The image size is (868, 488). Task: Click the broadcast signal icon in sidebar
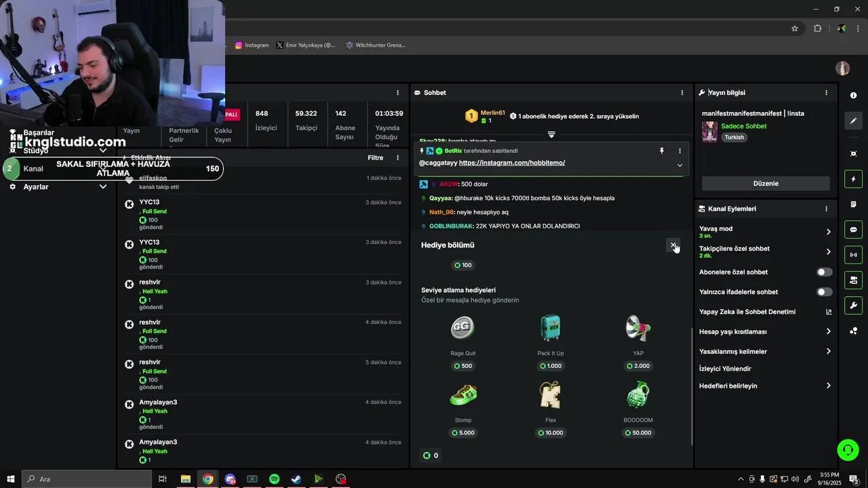853,255
